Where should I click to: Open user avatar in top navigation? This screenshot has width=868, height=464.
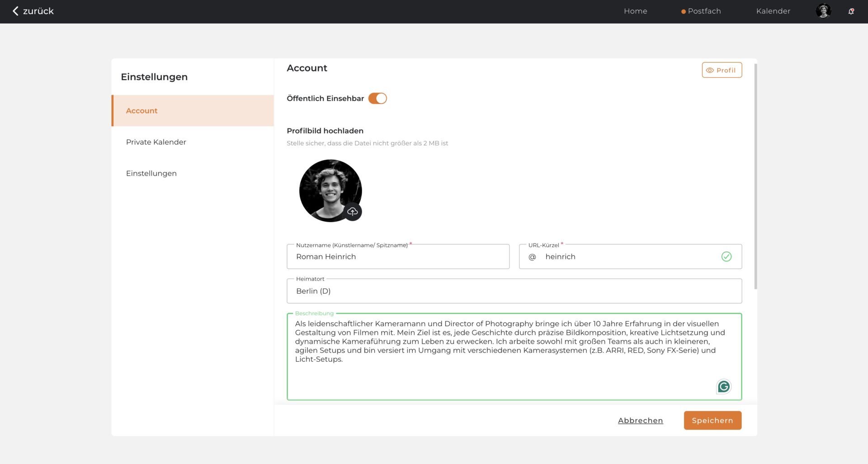[823, 11]
